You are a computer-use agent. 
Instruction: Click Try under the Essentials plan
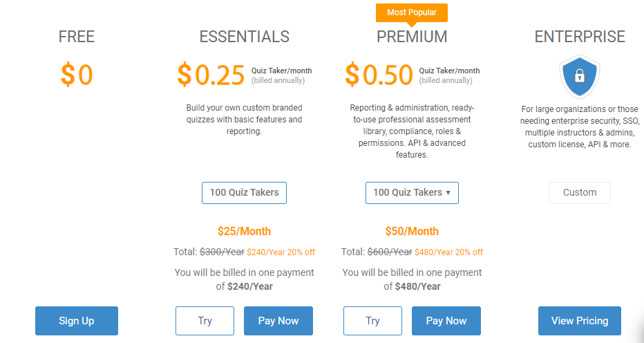[205, 321]
